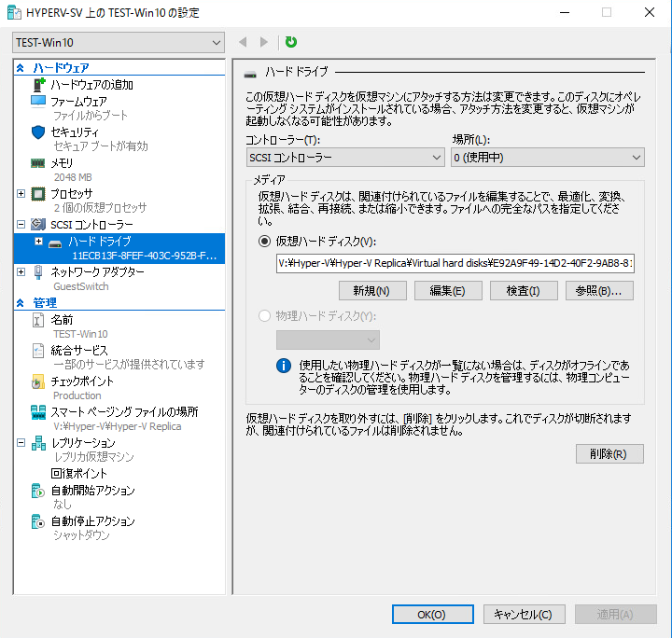
Task: Click the window title bar settings icon
Action: pos(14,12)
